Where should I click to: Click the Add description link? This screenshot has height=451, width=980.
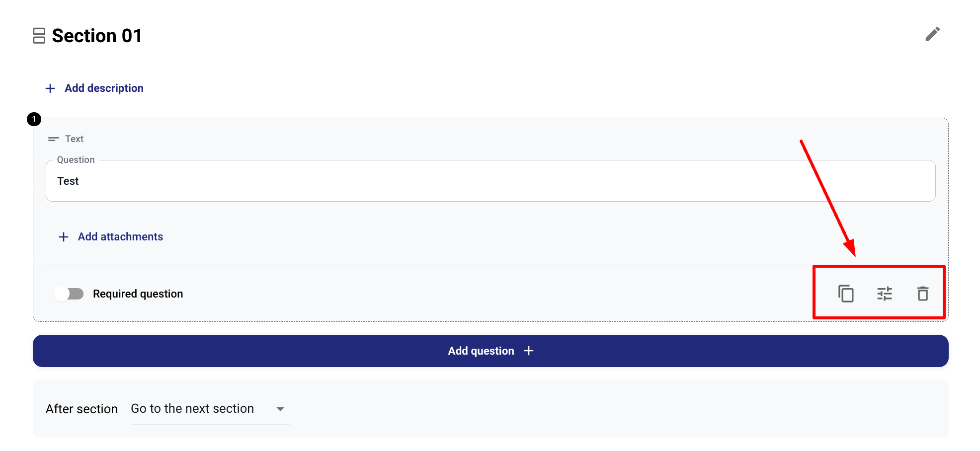pyautogui.click(x=104, y=88)
